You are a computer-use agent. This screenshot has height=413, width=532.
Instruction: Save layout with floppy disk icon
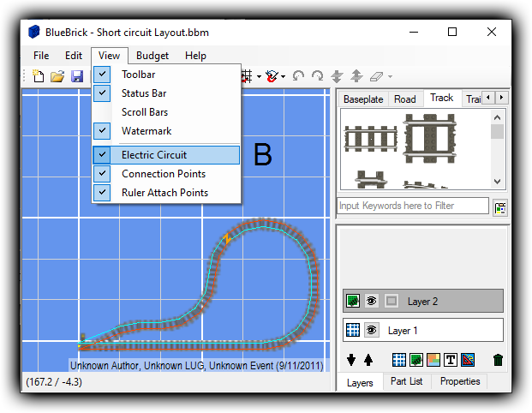77,76
